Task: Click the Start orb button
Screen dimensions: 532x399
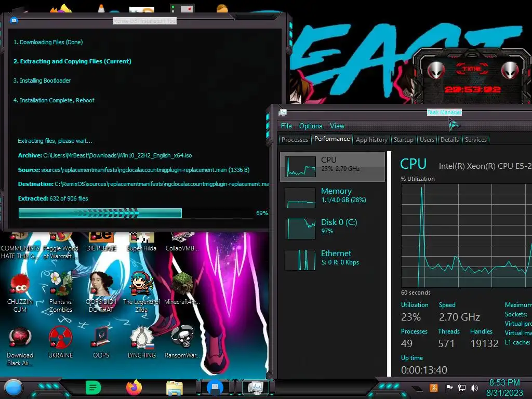Action: coord(14,388)
